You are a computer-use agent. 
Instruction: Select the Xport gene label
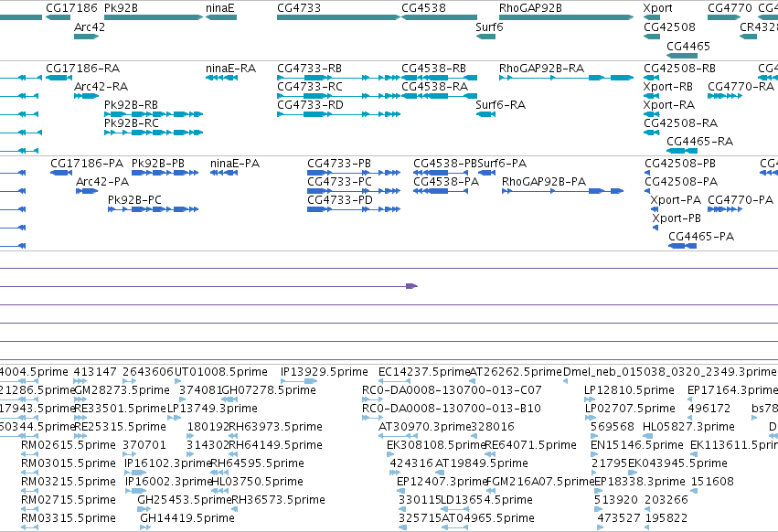click(x=657, y=8)
